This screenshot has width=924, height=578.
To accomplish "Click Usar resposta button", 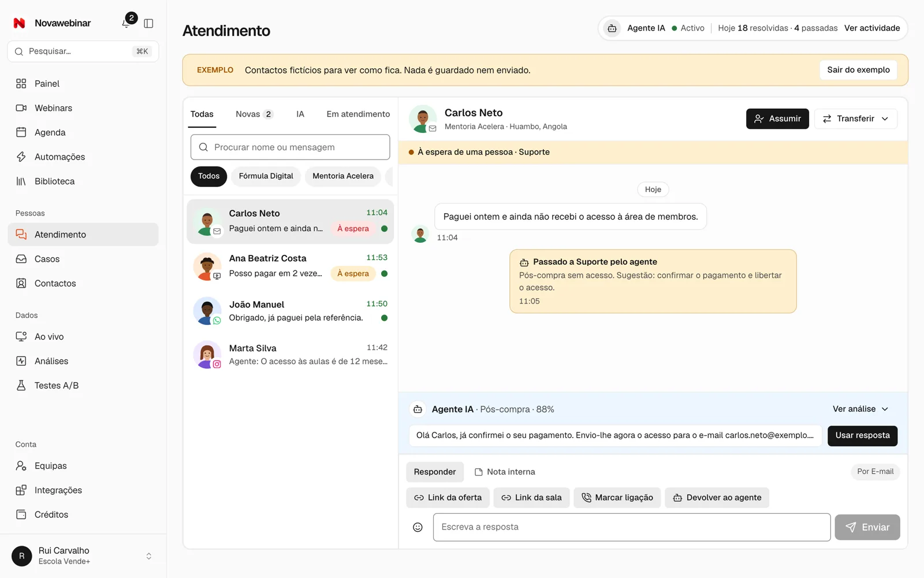I will (862, 436).
